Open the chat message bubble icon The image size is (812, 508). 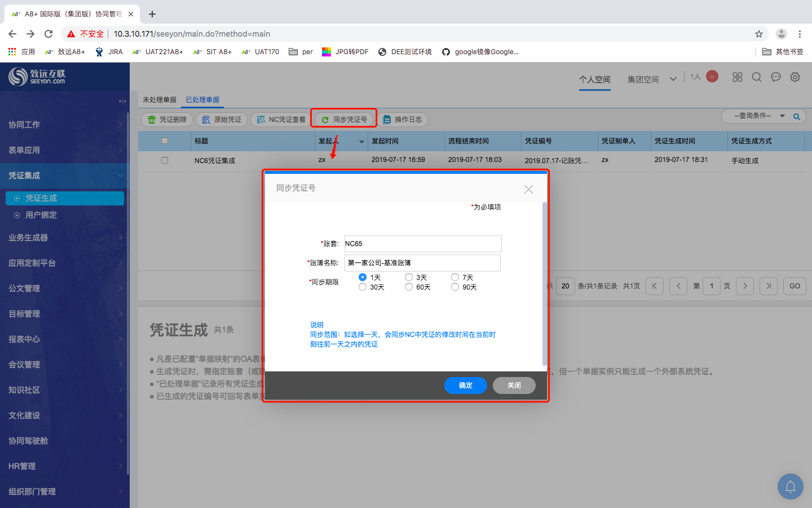point(776,77)
